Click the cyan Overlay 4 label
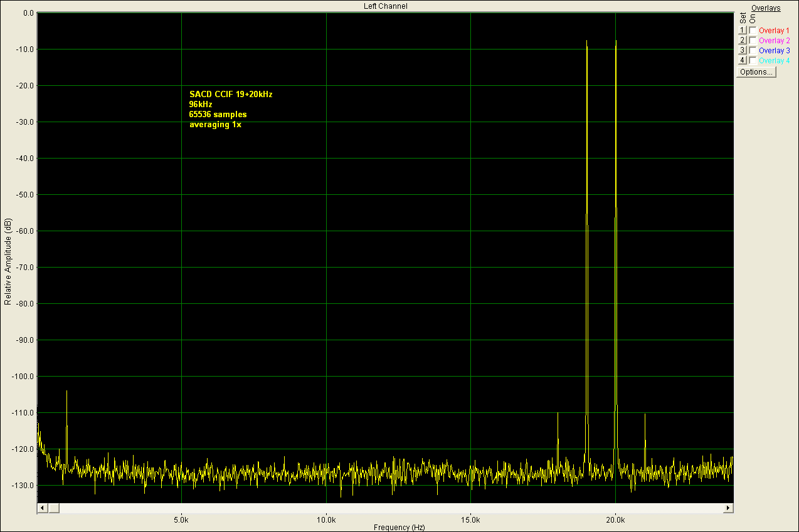 point(774,61)
